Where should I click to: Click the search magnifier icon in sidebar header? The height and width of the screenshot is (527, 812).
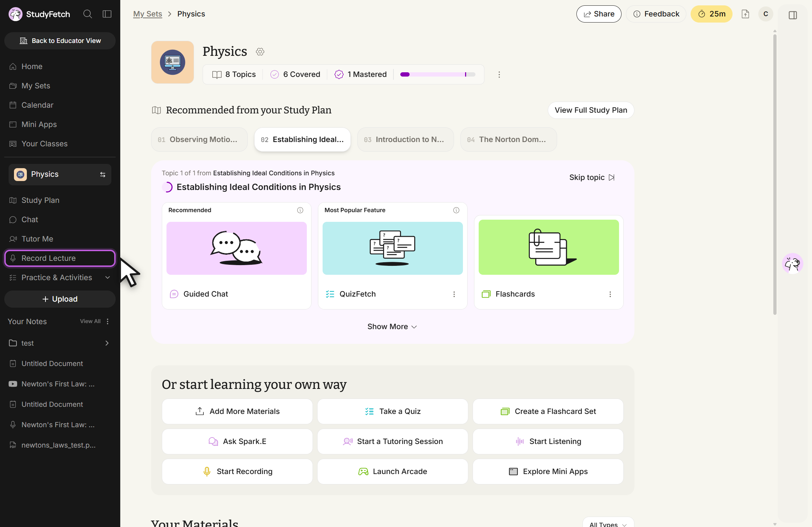pyautogui.click(x=88, y=14)
